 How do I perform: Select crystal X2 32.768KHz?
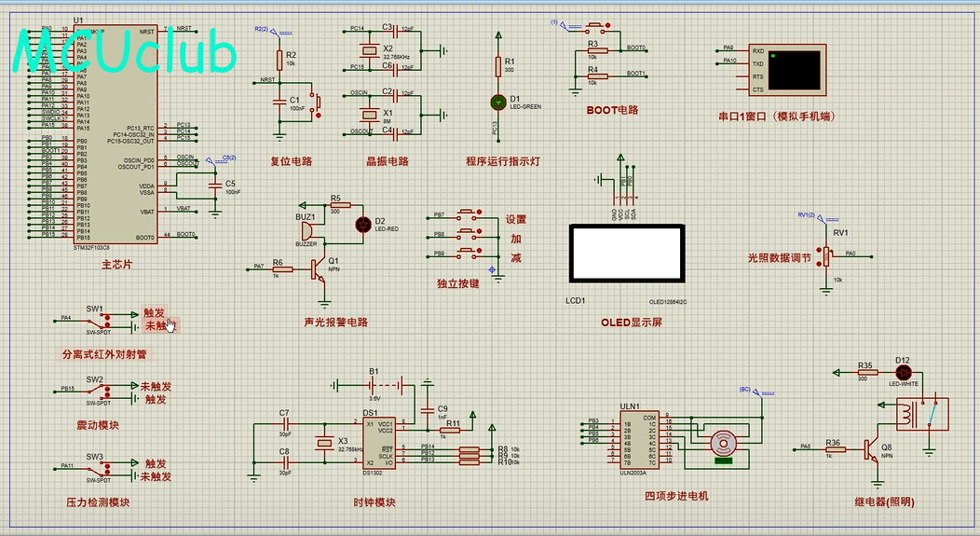(x=370, y=50)
